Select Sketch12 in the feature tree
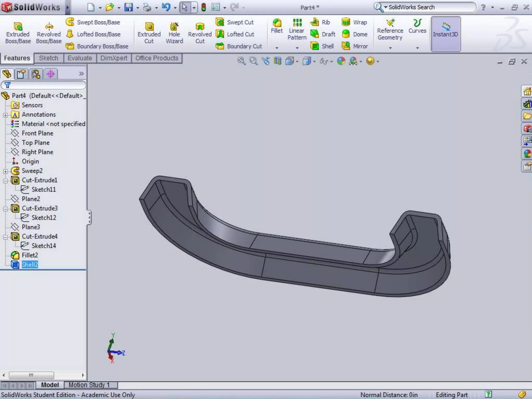The width and height of the screenshot is (532, 399). click(x=44, y=218)
